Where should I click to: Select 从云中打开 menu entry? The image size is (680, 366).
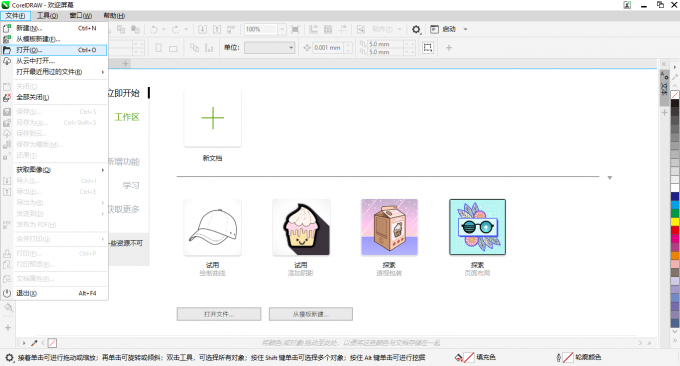54,61
